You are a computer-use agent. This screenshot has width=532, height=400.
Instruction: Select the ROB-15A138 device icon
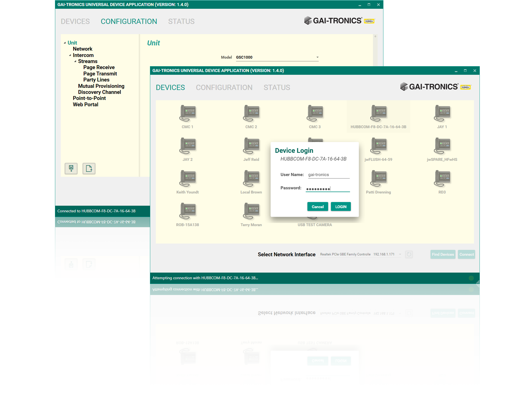point(188,211)
